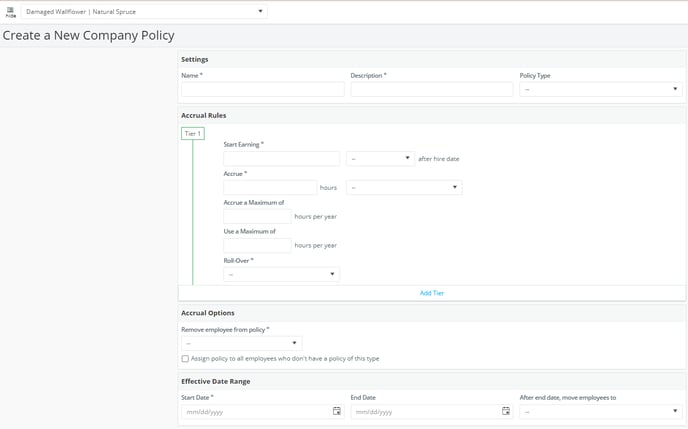
Task: Open After end date move employees dropdown
Action: [601, 411]
